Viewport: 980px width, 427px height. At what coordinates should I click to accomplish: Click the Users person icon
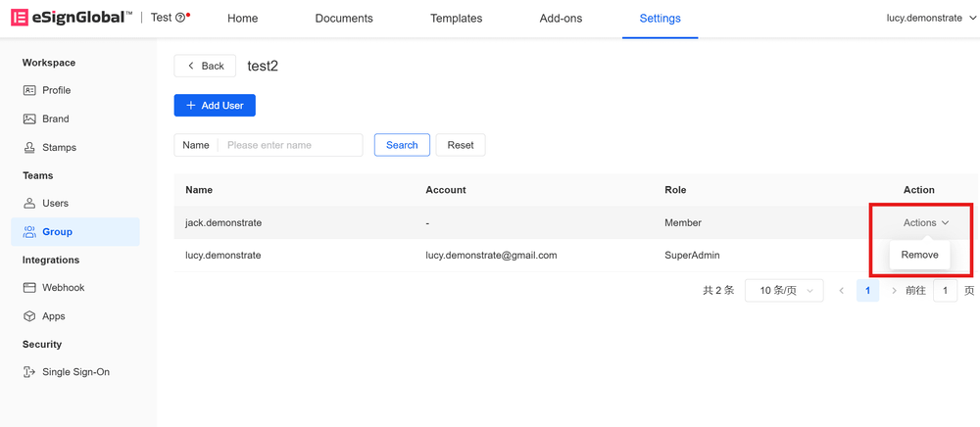[x=29, y=203]
